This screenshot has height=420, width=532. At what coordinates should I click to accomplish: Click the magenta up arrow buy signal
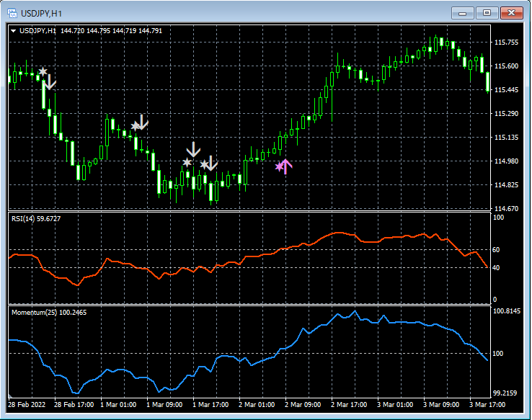[285, 166]
